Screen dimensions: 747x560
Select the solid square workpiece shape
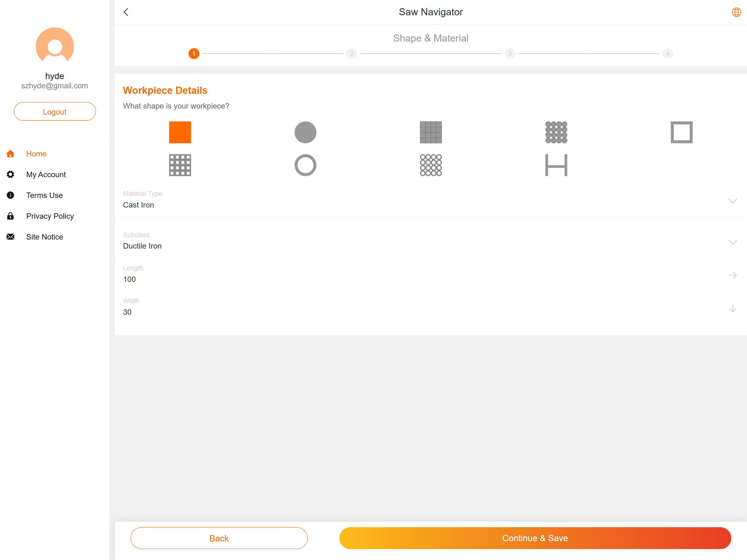tap(180, 132)
